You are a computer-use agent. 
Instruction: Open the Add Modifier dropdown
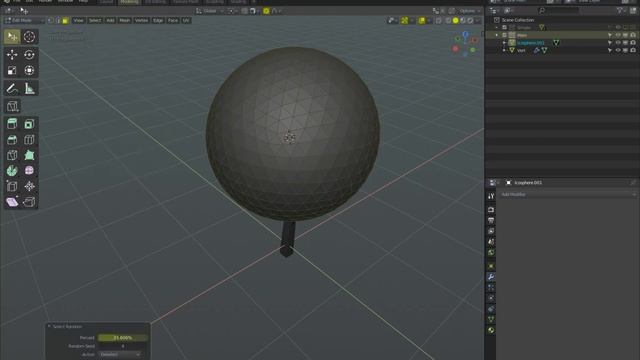coord(567,195)
